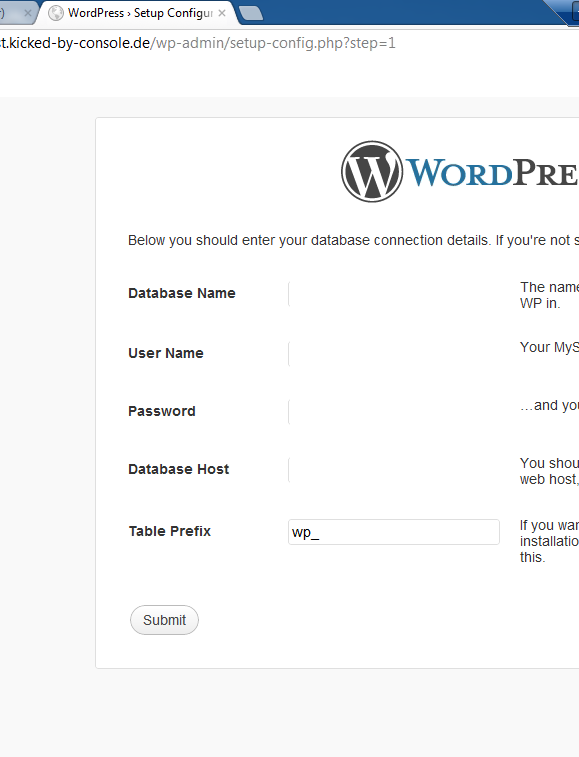Viewport: 579px width, 757px height.
Task: Click the WordPress circular W logo
Action: [372, 171]
